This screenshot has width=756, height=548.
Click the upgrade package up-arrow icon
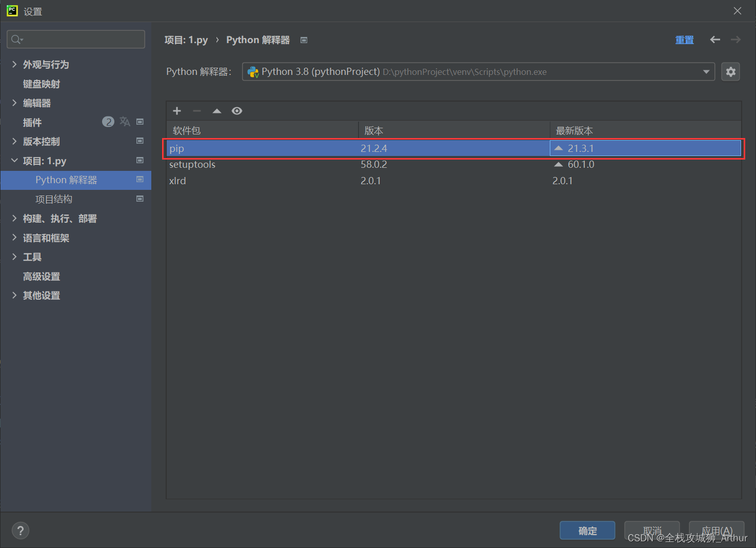(x=217, y=111)
